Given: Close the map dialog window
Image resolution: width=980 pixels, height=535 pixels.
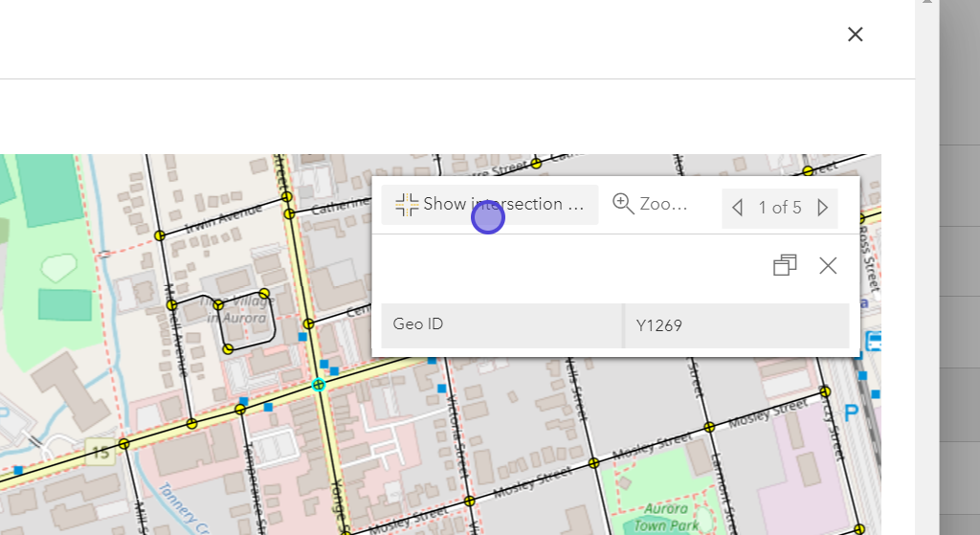Looking at the screenshot, I should tap(855, 34).
